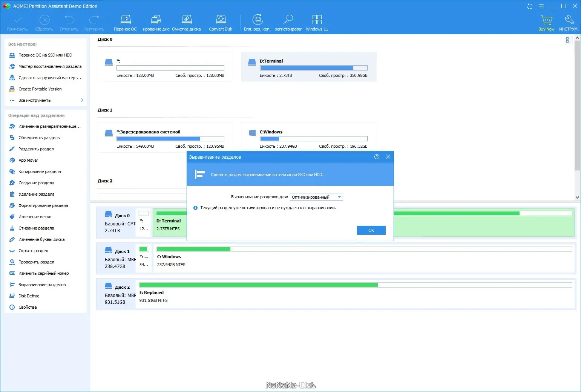Click the refresh icon in title bar
This screenshot has height=392, width=581.
click(x=530, y=6)
